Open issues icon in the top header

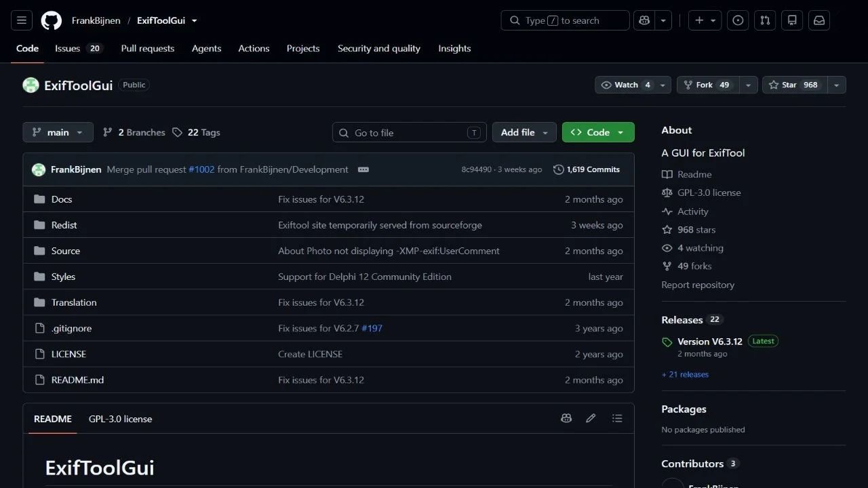pyautogui.click(x=738, y=20)
